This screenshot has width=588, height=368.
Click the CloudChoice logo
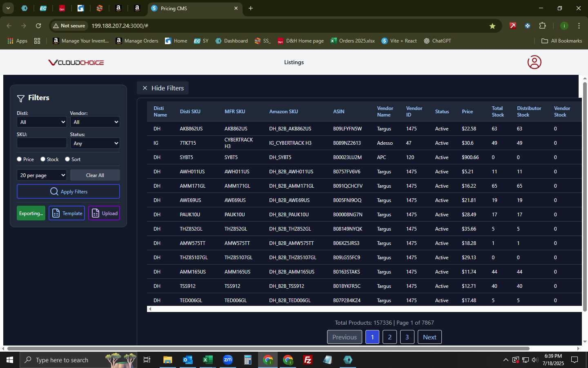76,63
